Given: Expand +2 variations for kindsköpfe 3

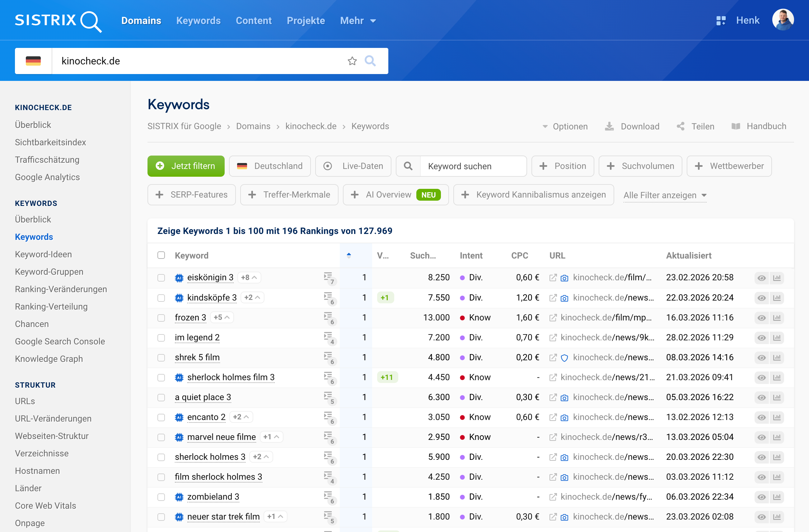Looking at the screenshot, I should (x=252, y=297).
